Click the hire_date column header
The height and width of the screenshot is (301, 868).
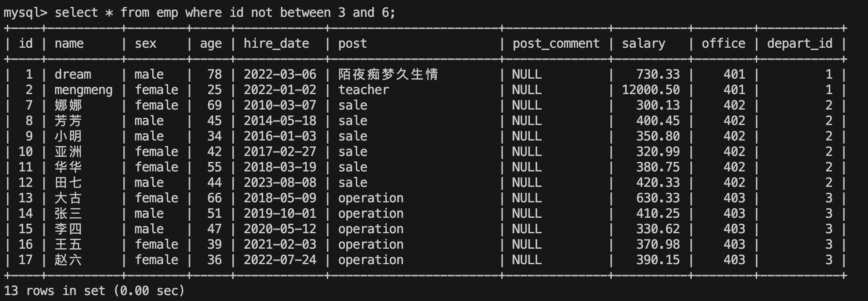click(276, 44)
